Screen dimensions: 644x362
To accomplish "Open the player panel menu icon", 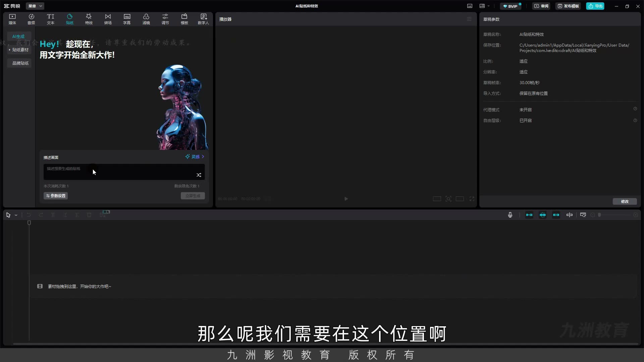I will point(469,19).
